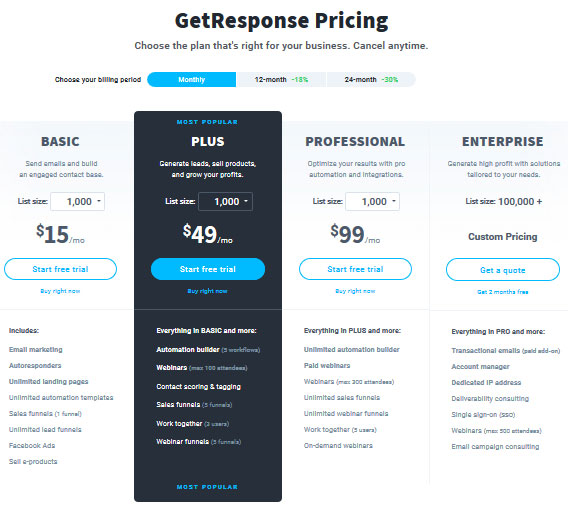Expand the Plus plan list size dropdown
The width and height of the screenshot is (568, 507).
tap(225, 201)
